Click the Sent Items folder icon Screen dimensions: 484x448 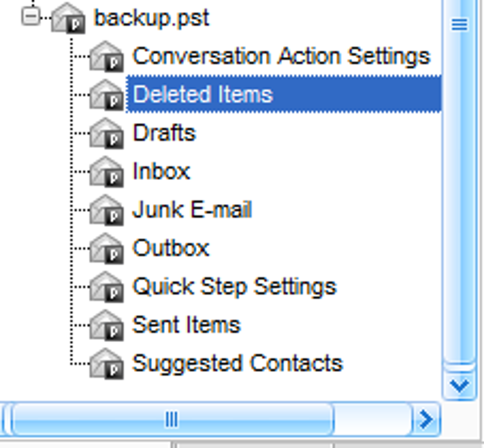click(107, 326)
